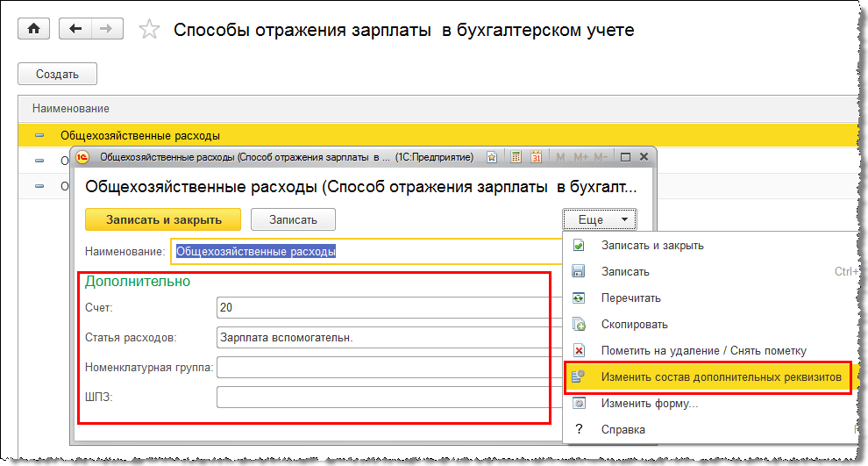Click the question mark help icon
868x466 pixels.
(x=579, y=429)
